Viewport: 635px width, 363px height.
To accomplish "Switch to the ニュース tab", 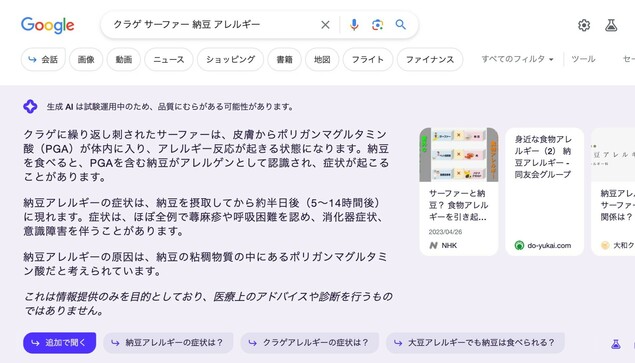I will pos(168,60).
